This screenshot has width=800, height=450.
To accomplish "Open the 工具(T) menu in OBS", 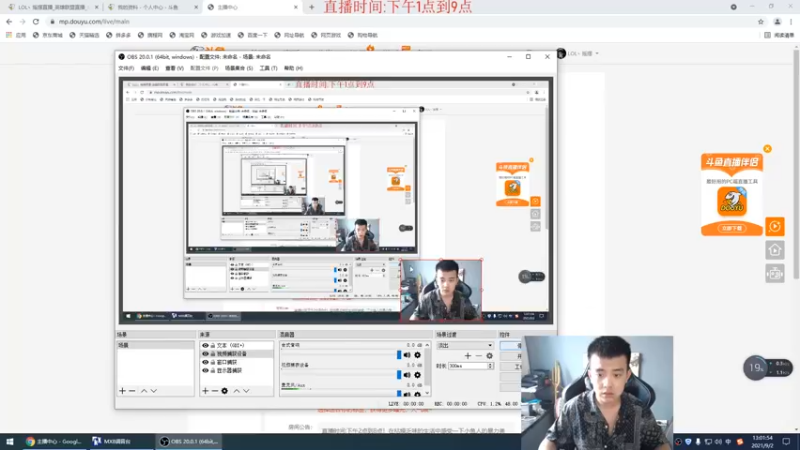I will point(268,68).
